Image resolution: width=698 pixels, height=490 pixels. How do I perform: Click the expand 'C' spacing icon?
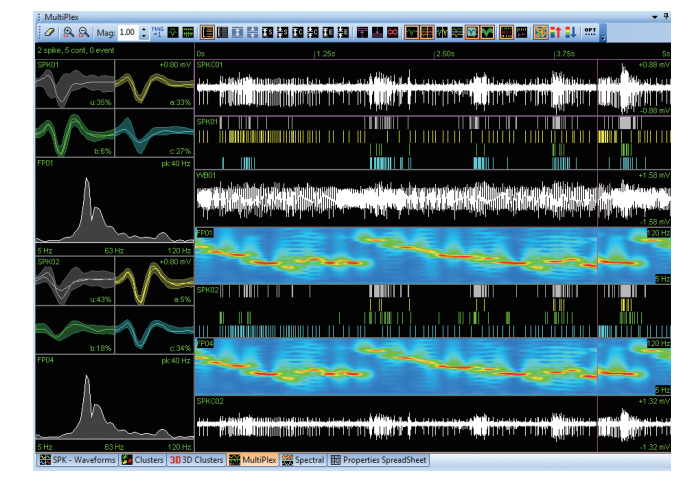click(x=297, y=32)
